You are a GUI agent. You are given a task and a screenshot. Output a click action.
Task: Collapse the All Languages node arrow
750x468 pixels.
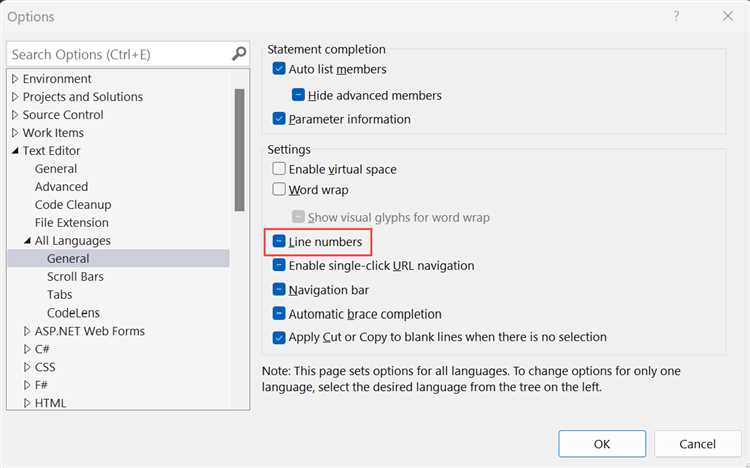[27, 241]
